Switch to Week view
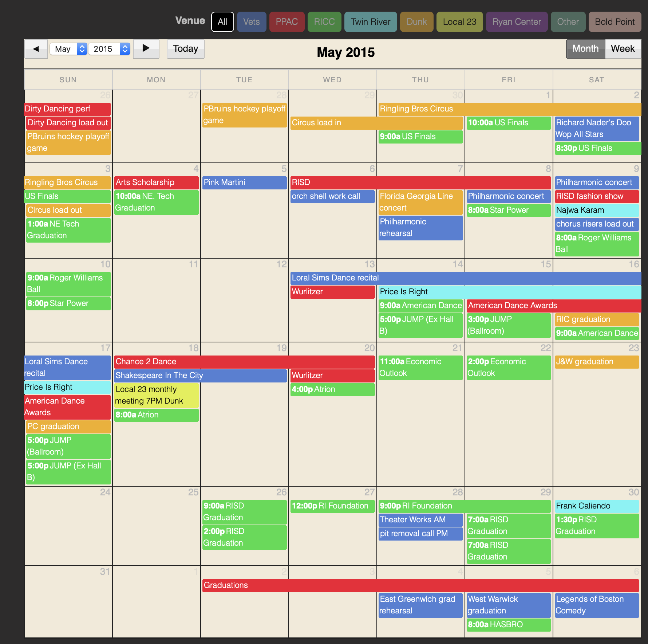Screen dimensions: 648x644 pyautogui.click(x=623, y=49)
